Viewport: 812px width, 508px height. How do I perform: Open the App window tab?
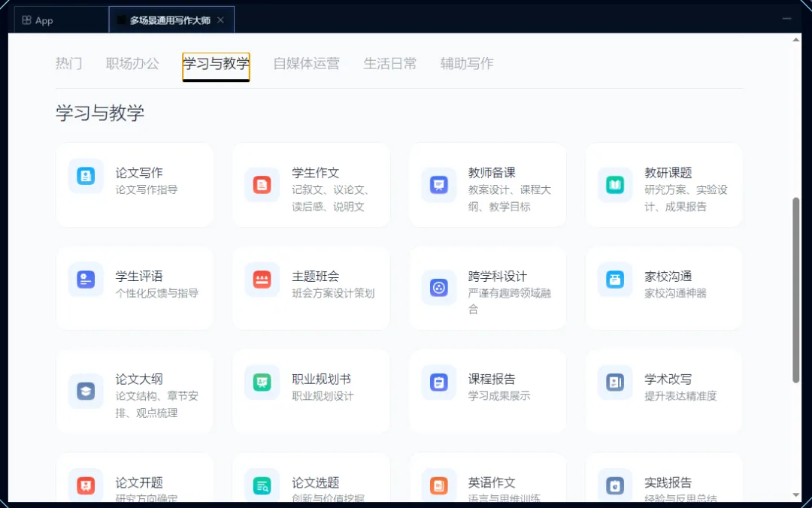coord(61,20)
